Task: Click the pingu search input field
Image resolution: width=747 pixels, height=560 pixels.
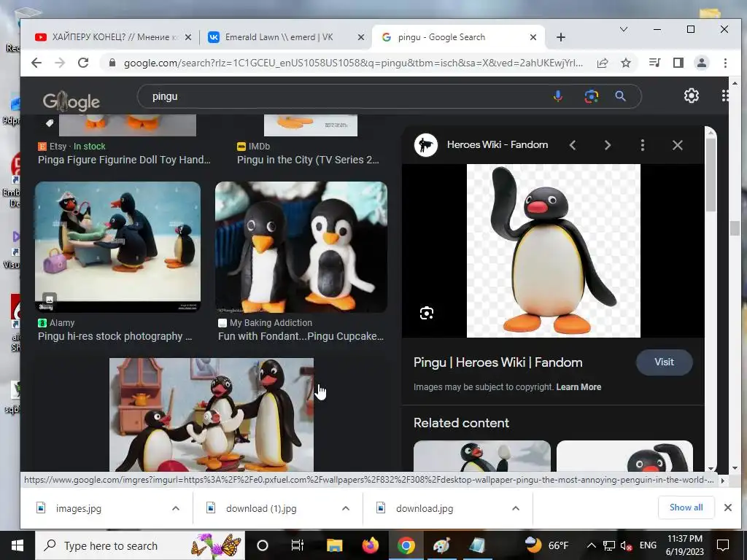Action: [x=348, y=96]
